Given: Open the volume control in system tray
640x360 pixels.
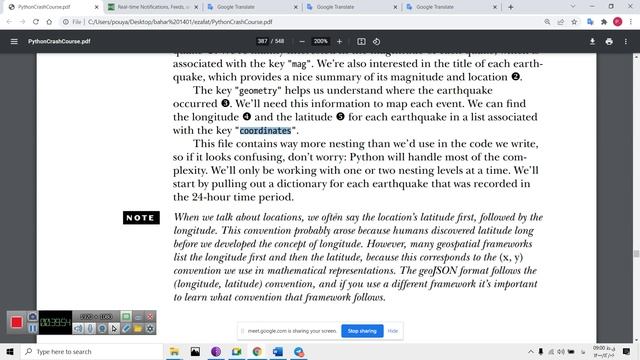Looking at the screenshot, I should point(561,351).
